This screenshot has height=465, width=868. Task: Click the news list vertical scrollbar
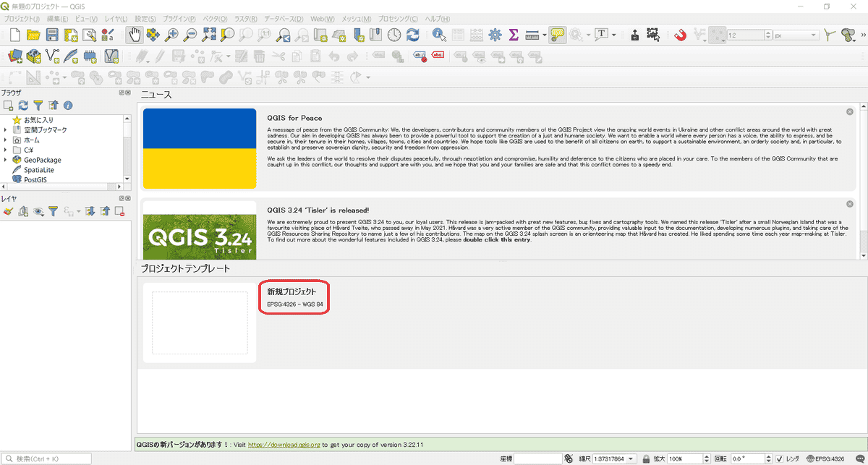[863, 181]
